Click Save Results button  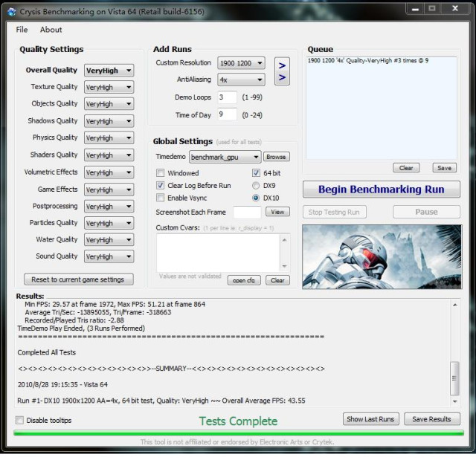pos(431,419)
